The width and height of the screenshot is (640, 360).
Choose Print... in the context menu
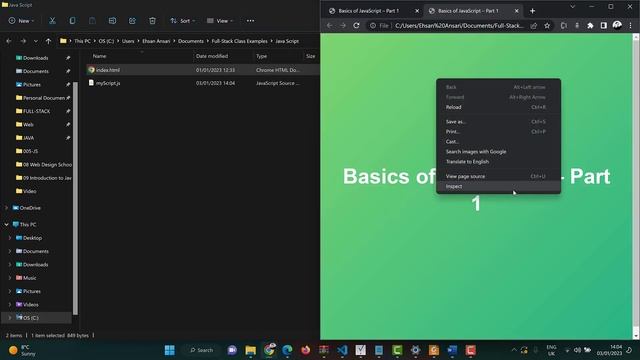point(498,132)
